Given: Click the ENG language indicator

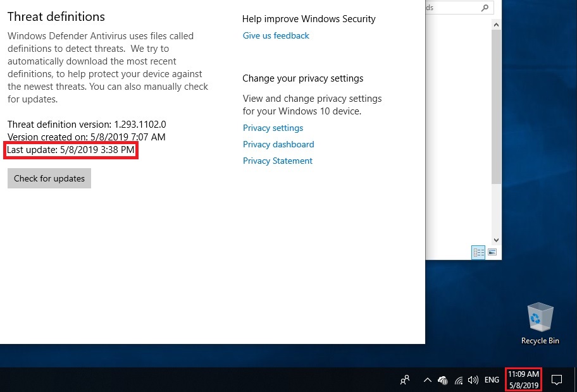Looking at the screenshot, I should point(492,380).
